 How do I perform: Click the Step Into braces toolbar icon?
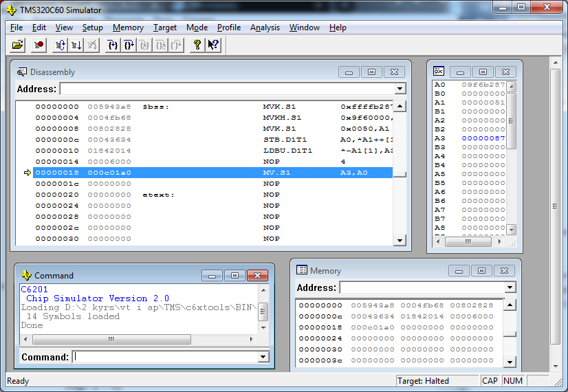pos(113,45)
